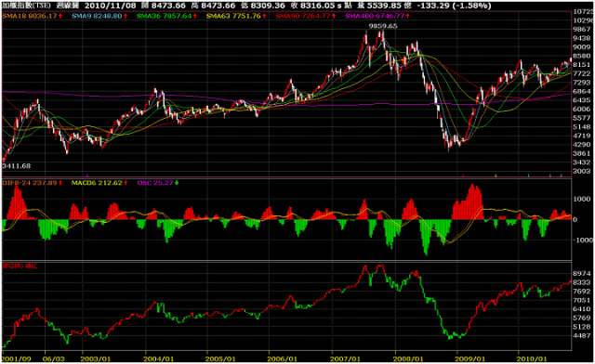Click the 2001/09 date axis label
The height and width of the screenshot is (364, 595).
16,358
